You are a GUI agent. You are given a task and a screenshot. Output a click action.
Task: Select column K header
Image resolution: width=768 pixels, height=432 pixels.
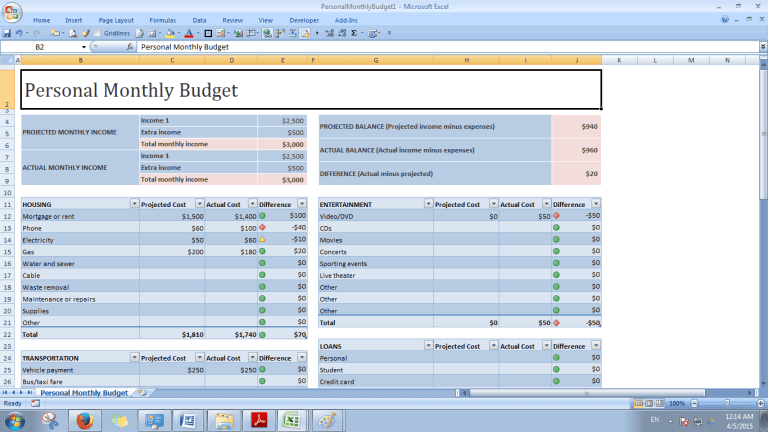[619, 60]
